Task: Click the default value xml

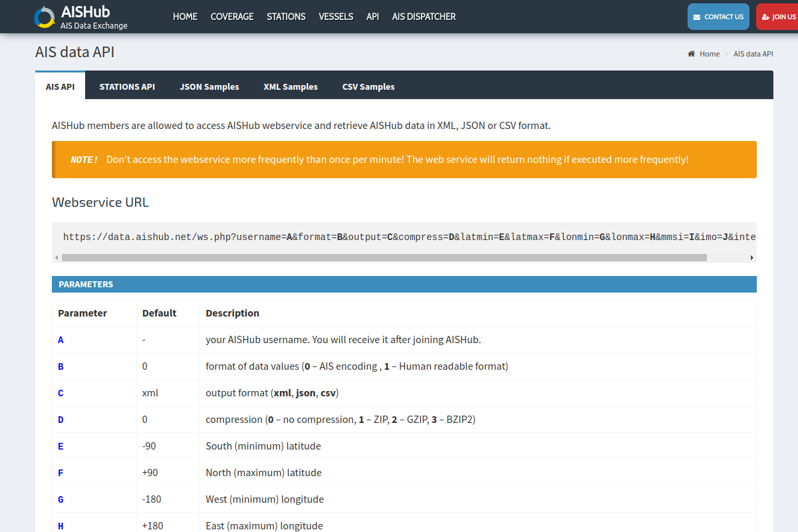Action: point(150,393)
